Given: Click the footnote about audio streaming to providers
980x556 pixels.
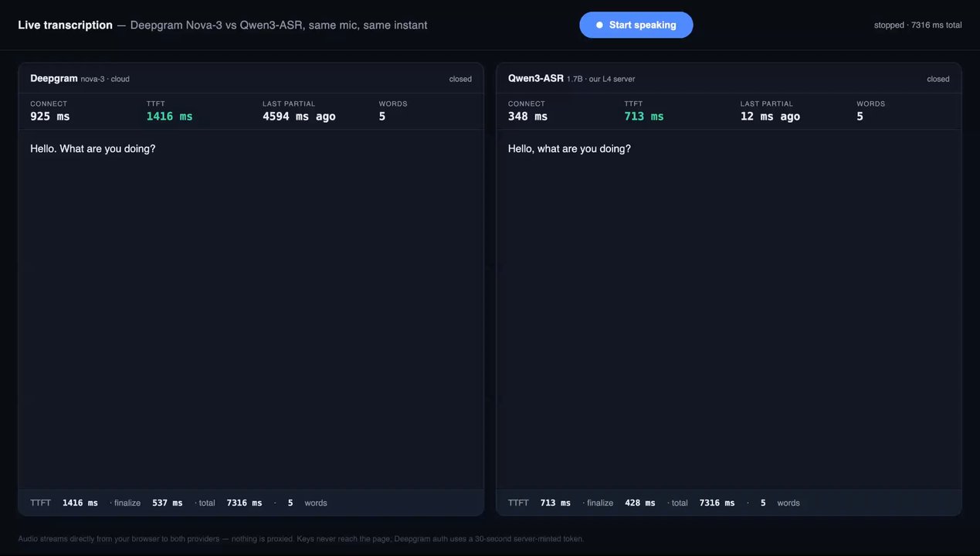Looking at the screenshot, I should tap(301, 538).
